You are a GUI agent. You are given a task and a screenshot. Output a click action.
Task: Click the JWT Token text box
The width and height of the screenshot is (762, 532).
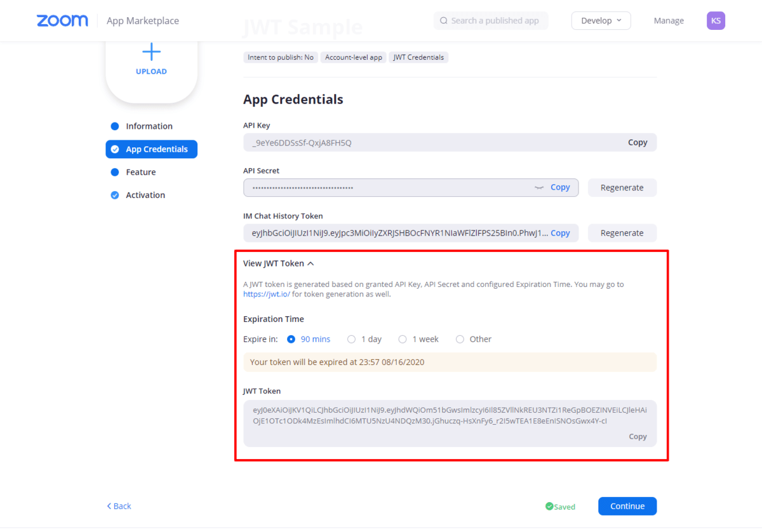click(450, 423)
